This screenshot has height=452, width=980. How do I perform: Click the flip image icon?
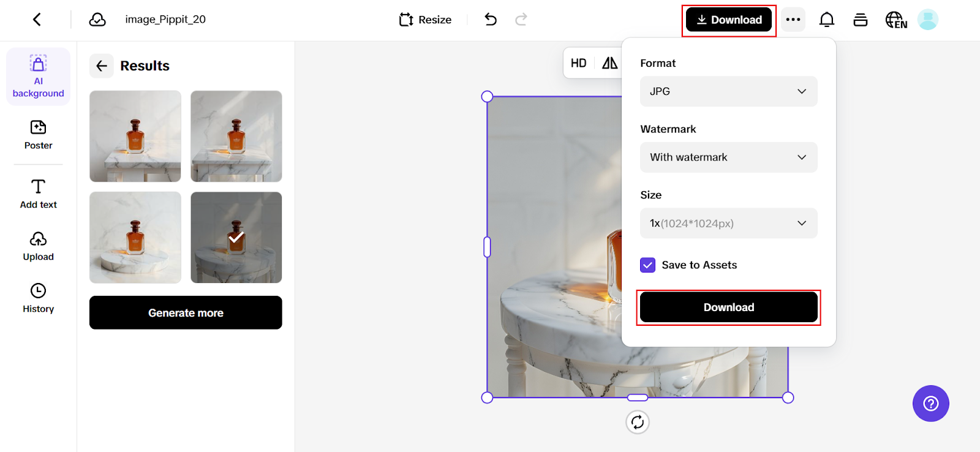(x=609, y=63)
